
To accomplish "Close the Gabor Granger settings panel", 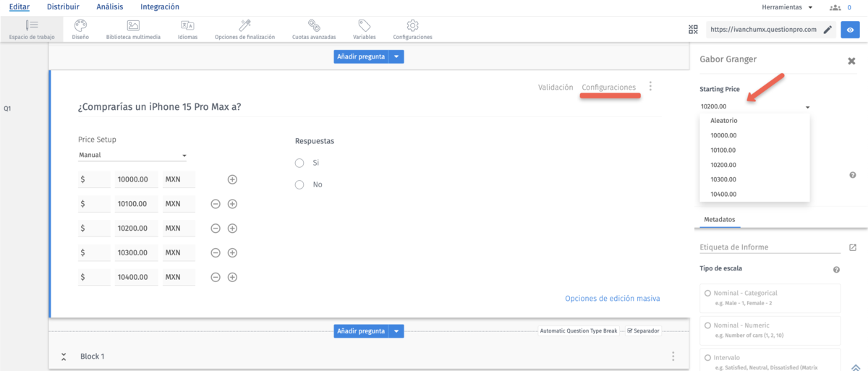I will 851,61.
